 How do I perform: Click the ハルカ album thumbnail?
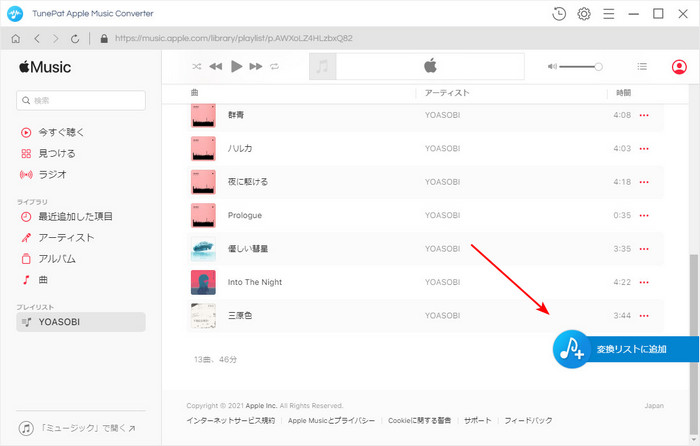point(203,149)
